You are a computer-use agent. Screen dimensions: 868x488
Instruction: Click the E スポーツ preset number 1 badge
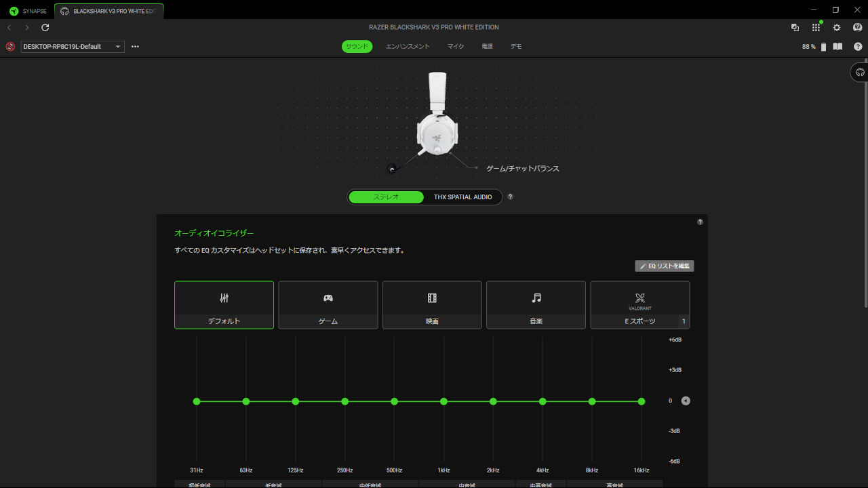(x=684, y=321)
